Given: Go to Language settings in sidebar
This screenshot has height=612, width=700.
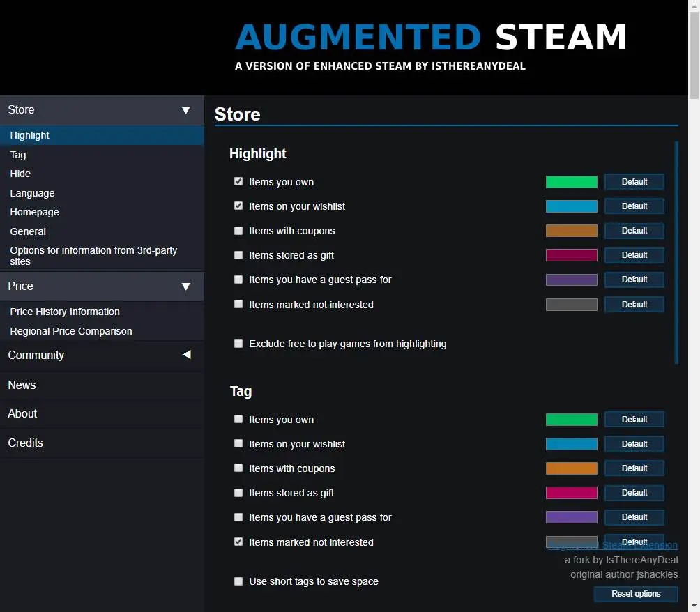Looking at the screenshot, I should click(102, 193).
